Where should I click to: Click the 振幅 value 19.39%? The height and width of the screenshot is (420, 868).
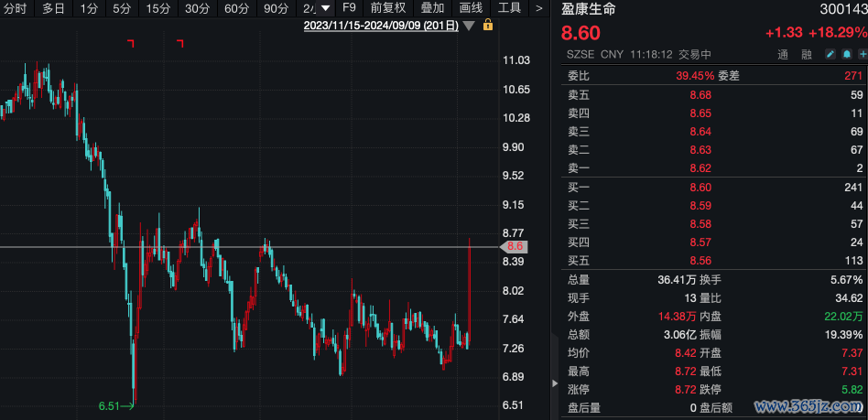843,335
